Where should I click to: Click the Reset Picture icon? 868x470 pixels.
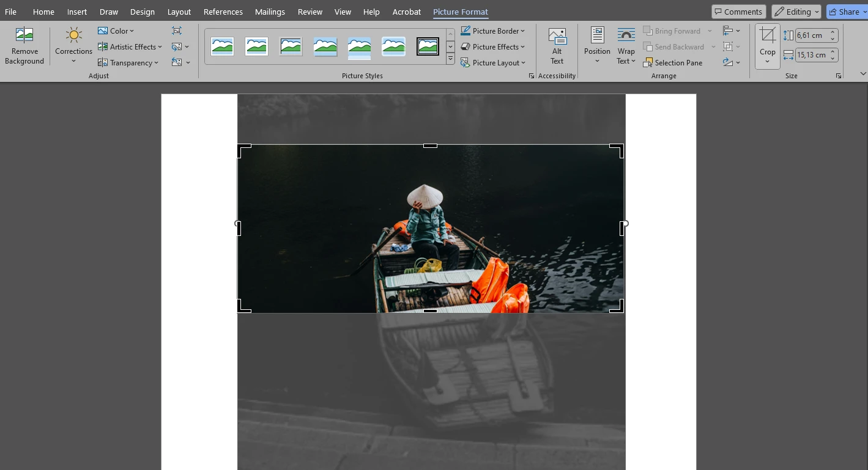pyautogui.click(x=177, y=62)
